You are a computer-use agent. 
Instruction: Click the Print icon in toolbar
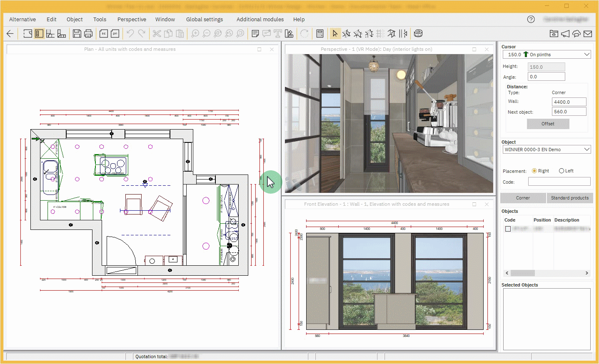click(88, 34)
